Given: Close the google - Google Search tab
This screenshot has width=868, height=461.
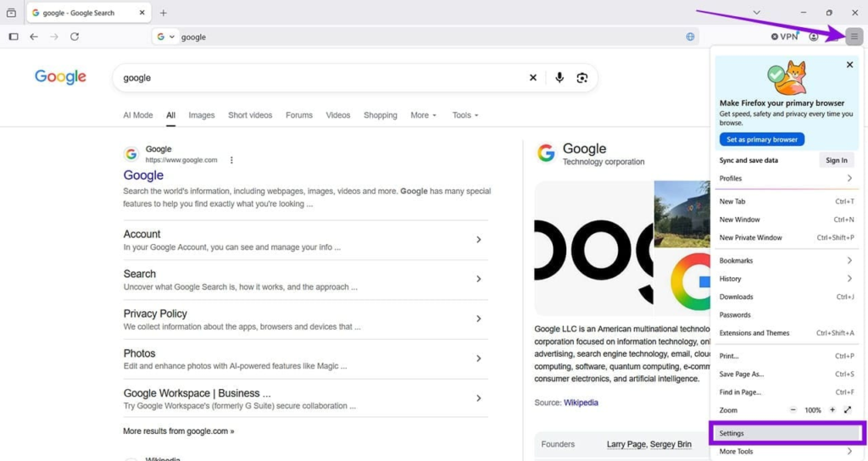Looking at the screenshot, I should pyautogui.click(x=142, y=13).
